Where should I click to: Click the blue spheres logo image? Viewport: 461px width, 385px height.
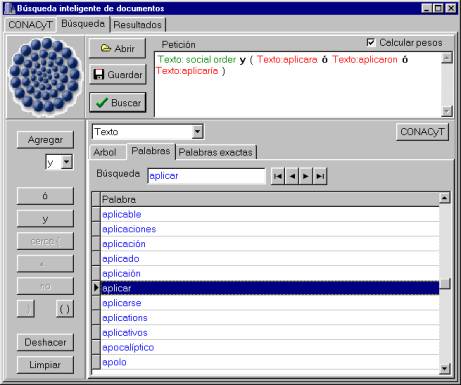click(x=45, y=76)
